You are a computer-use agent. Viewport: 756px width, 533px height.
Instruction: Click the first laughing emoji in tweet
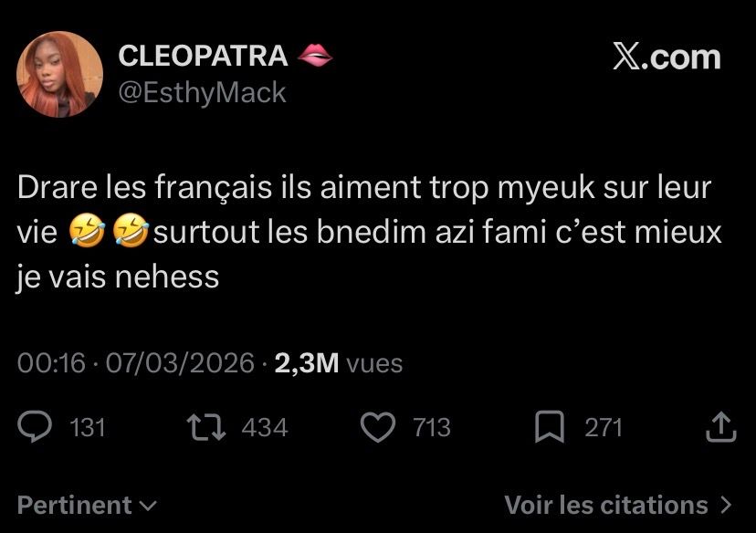[x=83, y=233]
